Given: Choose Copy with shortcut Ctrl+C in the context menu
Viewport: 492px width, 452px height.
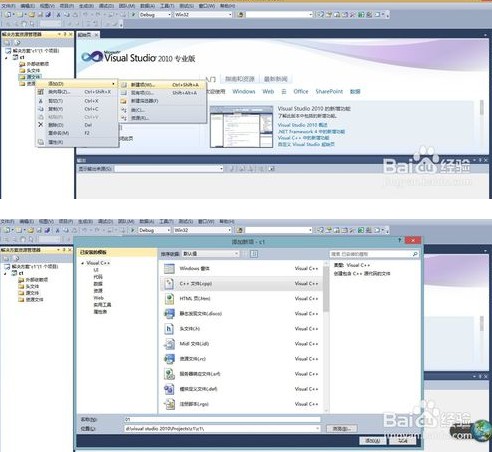Looking at the screenshot, I should click(x=76, y=109).
